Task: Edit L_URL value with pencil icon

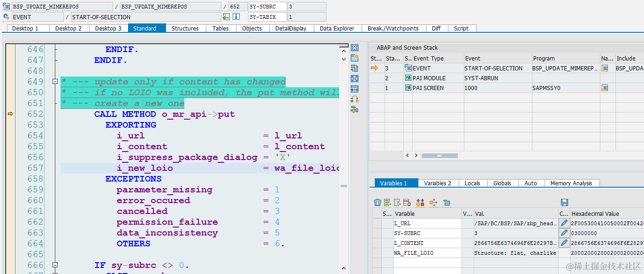Action: (x=564, y=223)
